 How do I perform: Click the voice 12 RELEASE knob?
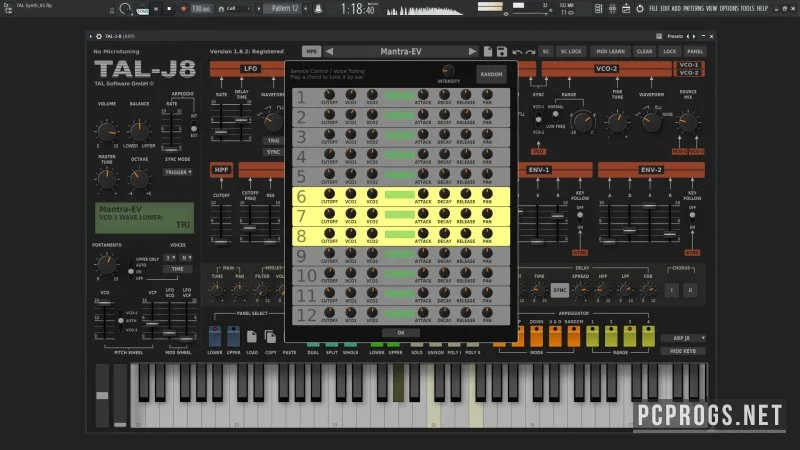(466, 312)
